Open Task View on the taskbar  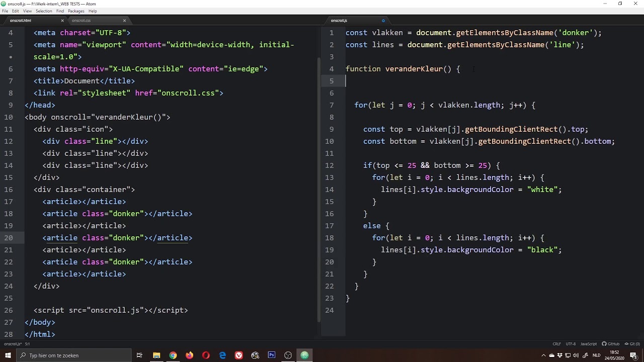[x=139, y=355]
